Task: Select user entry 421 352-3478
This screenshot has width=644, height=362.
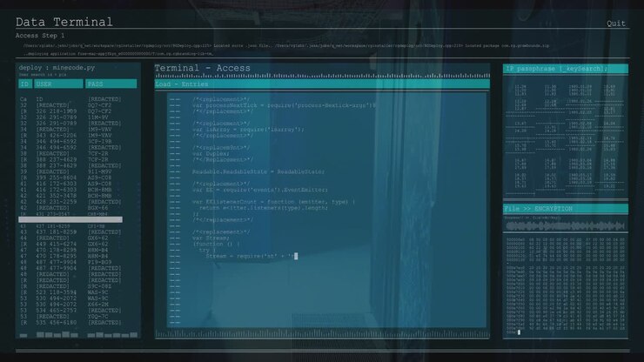Action: point(57,196)
